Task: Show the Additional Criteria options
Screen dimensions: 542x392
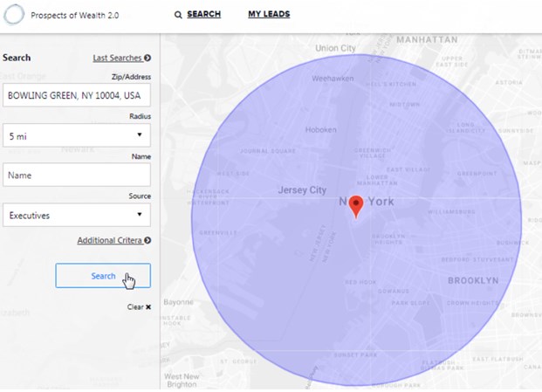Action: (109, 240)
